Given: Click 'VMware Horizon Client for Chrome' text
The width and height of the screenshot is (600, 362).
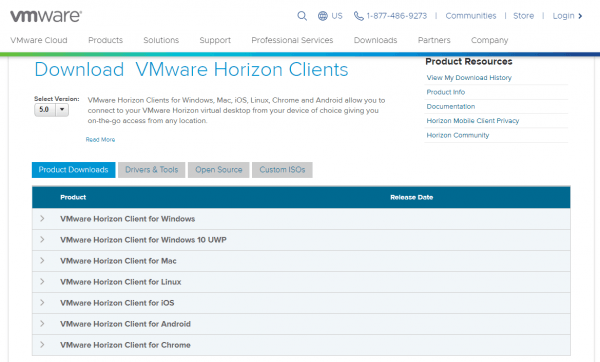Looking at the screenshot, I should point(125,345).
